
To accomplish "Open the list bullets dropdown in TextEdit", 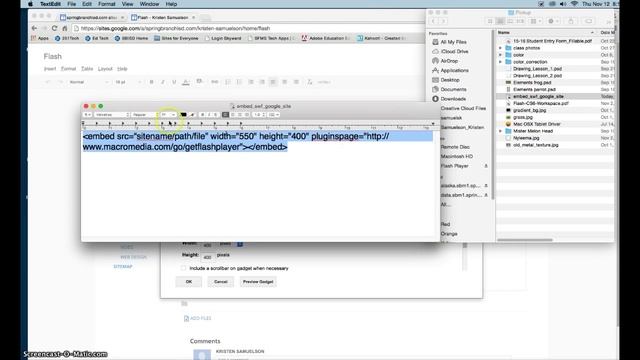I will coord(273,115).
